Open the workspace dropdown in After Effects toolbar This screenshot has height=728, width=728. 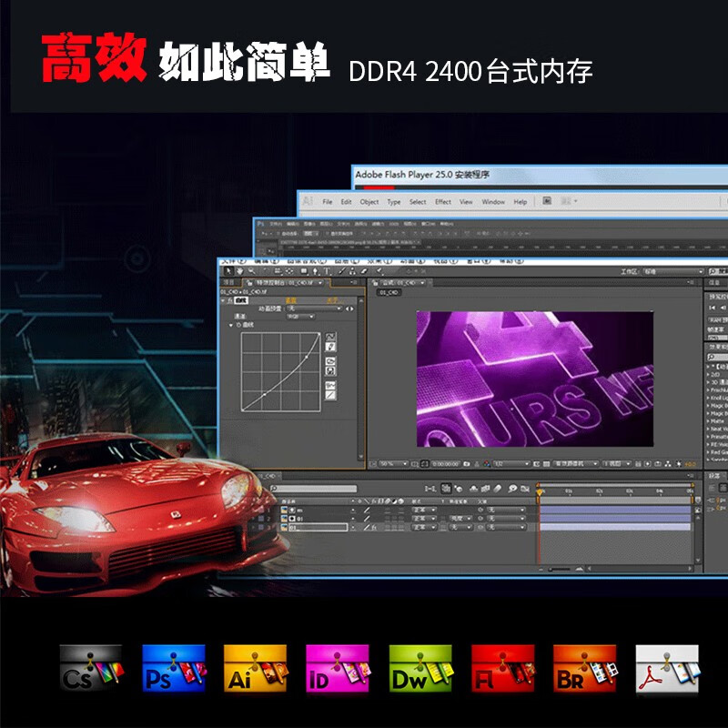coord(673,271)
